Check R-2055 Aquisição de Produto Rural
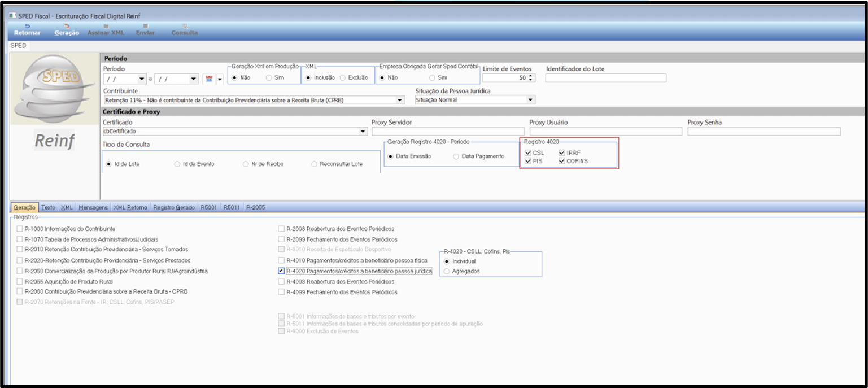 (20, 281)
